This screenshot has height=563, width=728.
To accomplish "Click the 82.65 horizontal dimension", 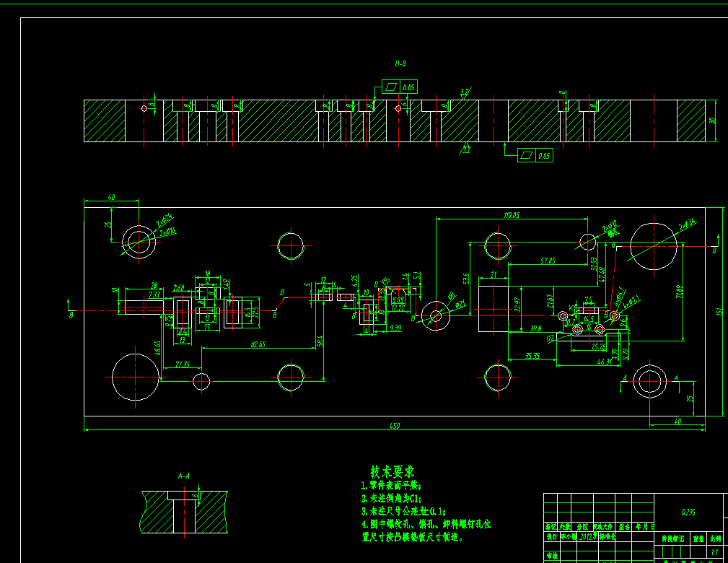I will (x=258, y=344).
